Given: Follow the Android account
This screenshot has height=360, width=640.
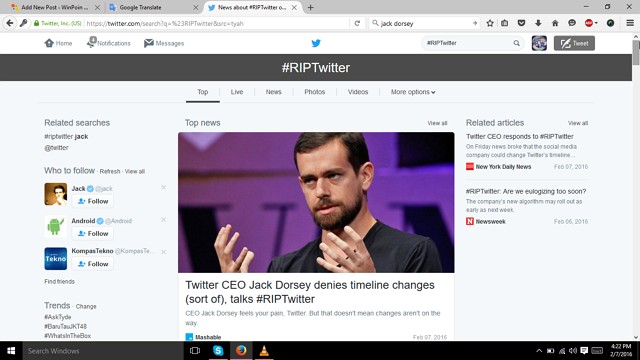Looking at the screenshot, I should 93,233.
